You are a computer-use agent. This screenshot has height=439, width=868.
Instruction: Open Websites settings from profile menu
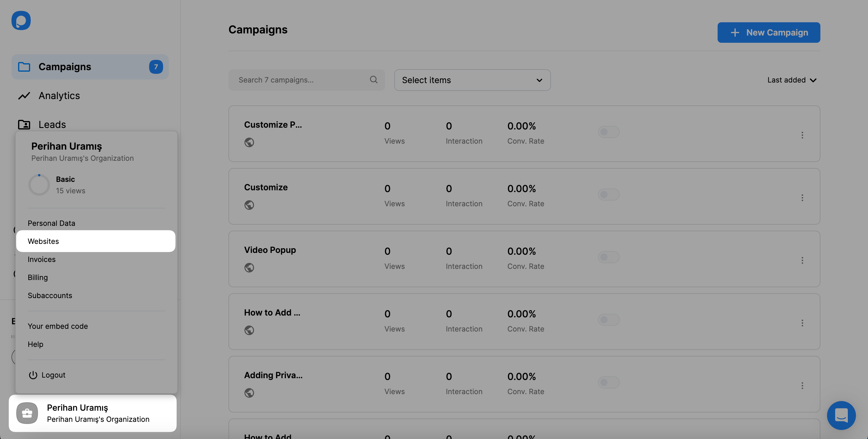(x=96, y=241)
